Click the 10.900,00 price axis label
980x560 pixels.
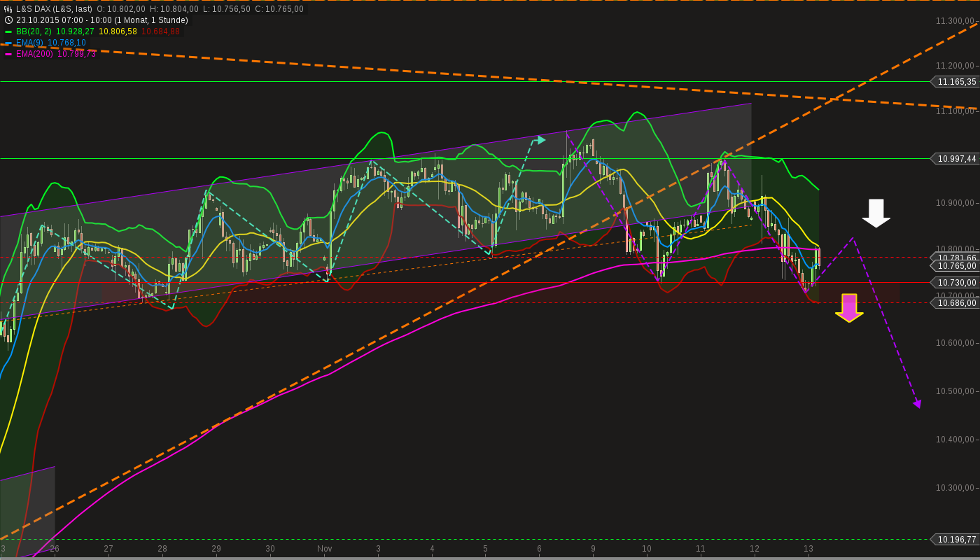(955, 203)
